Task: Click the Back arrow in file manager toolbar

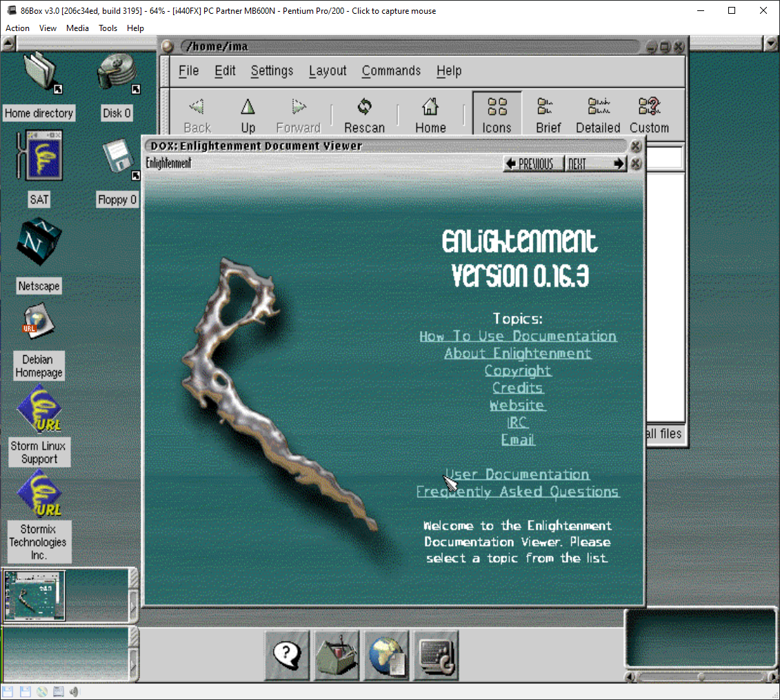Action: pyautogui.click(x=197, y=115)
